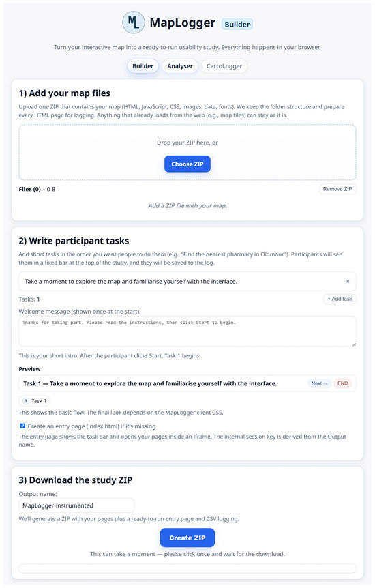
Task: Click the Remove ZIP button
Action: coord(337,189)
